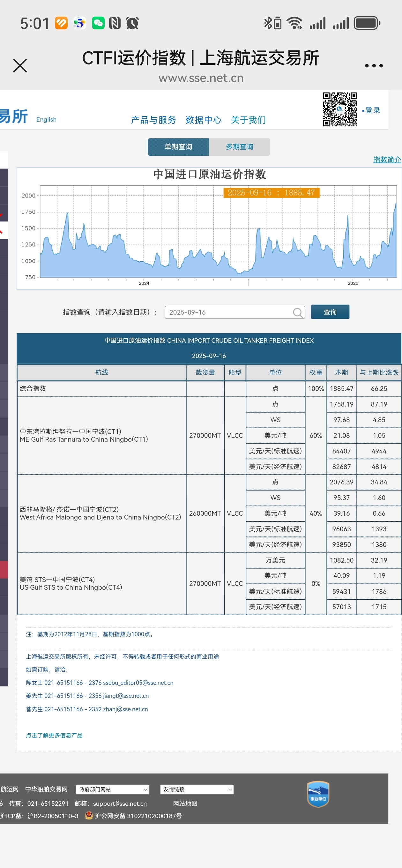Tap the NFC status bar icon

coord(115,23)
